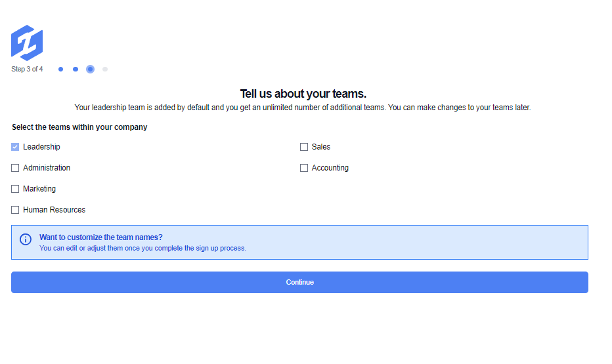The height and width of the screenshot is (364, 612).
Task: Enable the Administration team checkbox
Action: [15, 168]
